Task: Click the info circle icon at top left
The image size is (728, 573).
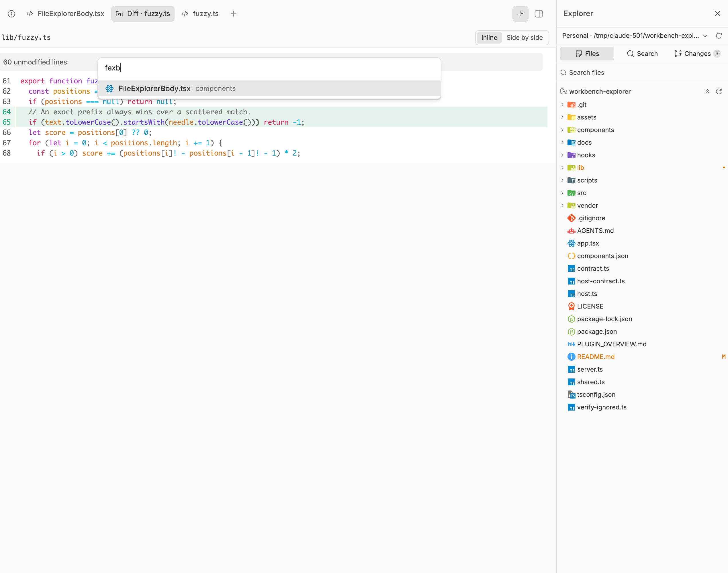Action: point(11,14)
